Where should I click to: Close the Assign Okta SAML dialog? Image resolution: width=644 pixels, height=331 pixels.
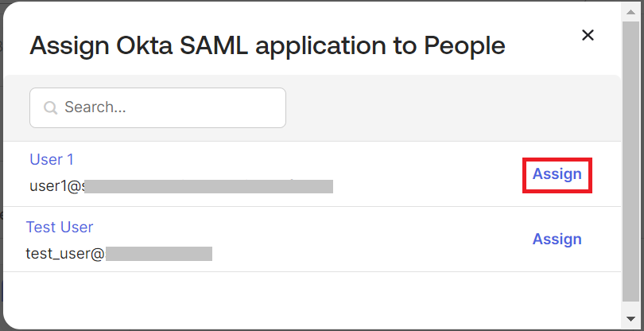point(588,35)
